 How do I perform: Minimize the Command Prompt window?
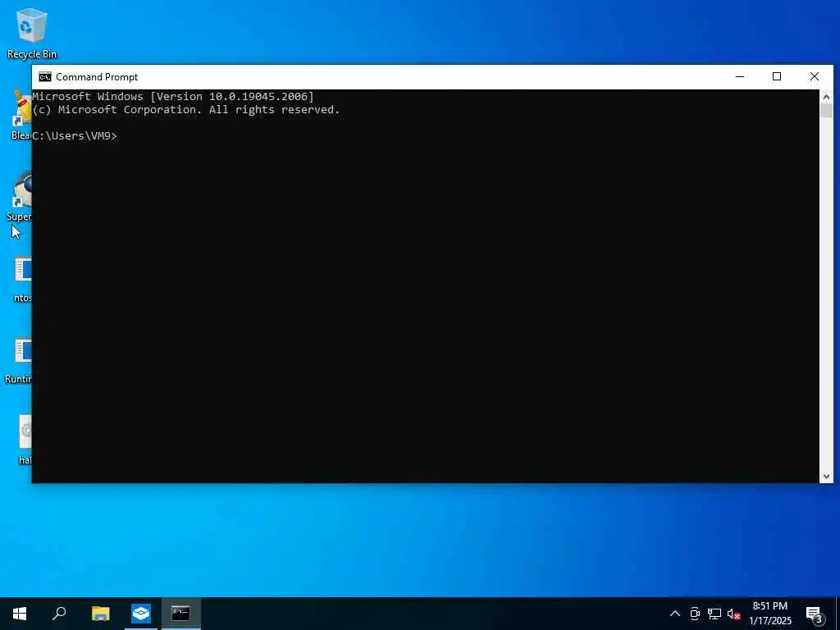click(x=740, y=76)
